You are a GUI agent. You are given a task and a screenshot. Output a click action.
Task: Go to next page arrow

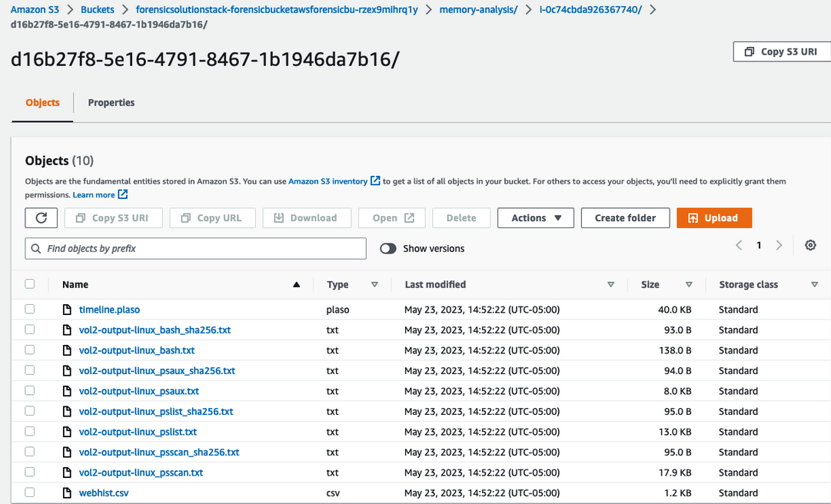tap(779, 245)
